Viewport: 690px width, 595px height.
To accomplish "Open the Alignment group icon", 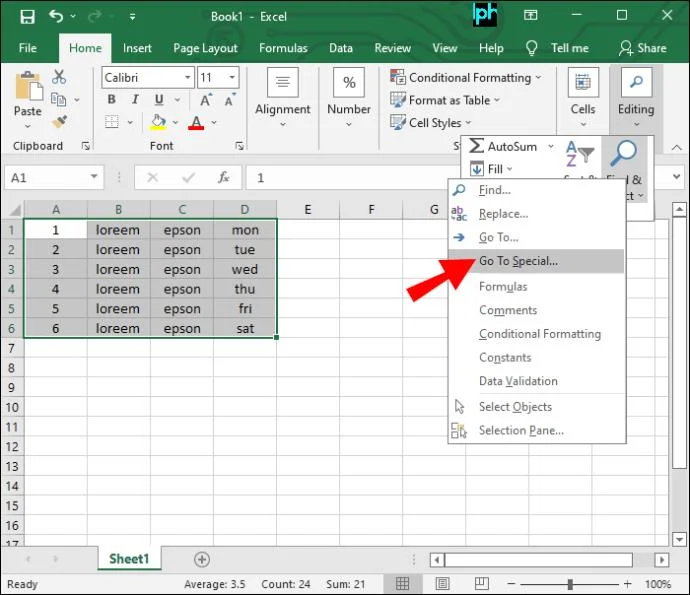I will [283, 82].
